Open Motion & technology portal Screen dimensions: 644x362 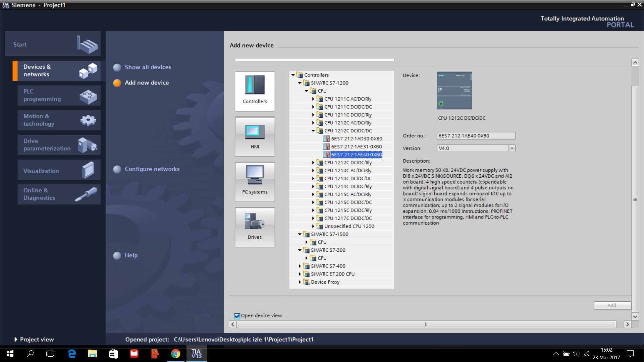point(59,120)
